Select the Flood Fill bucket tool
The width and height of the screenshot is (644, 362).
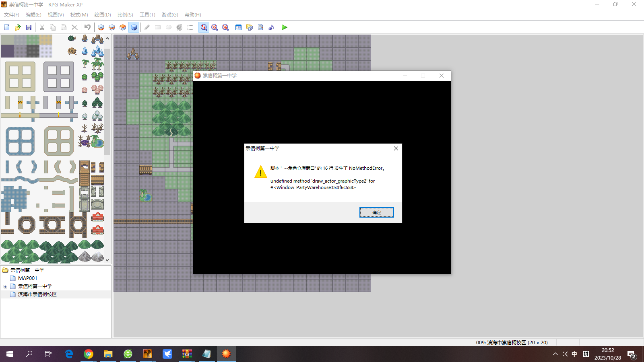(180, 27)
